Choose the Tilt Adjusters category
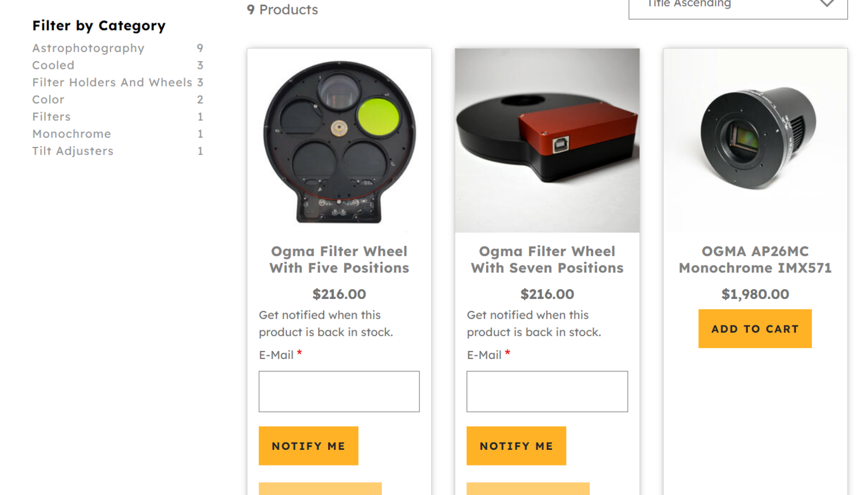This screenshot has height=495, width=868. pyautogui.click(x=73, y=151)
